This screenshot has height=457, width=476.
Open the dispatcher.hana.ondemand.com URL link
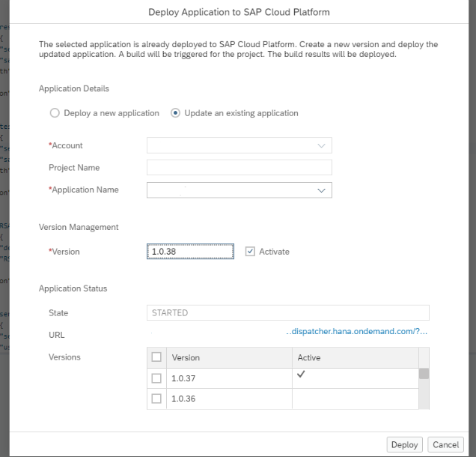coord(357,331)
